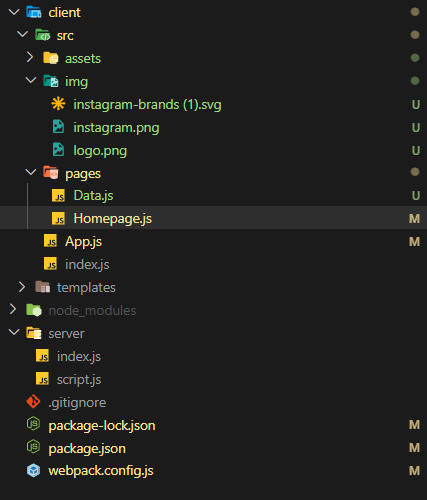
Task: Click the yellow server folder icon
Action: 34,333
